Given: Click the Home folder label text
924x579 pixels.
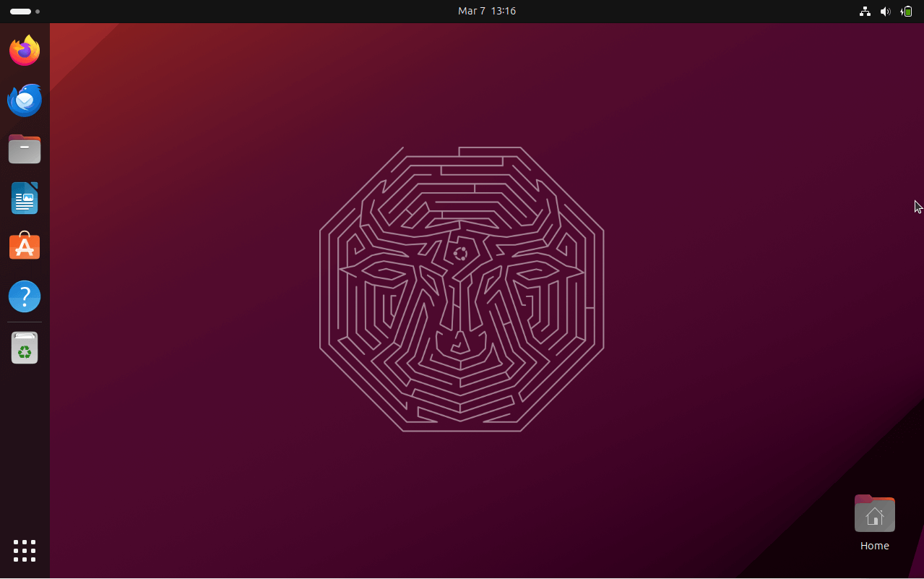Looking at the screenshot, I should point(874,546).
